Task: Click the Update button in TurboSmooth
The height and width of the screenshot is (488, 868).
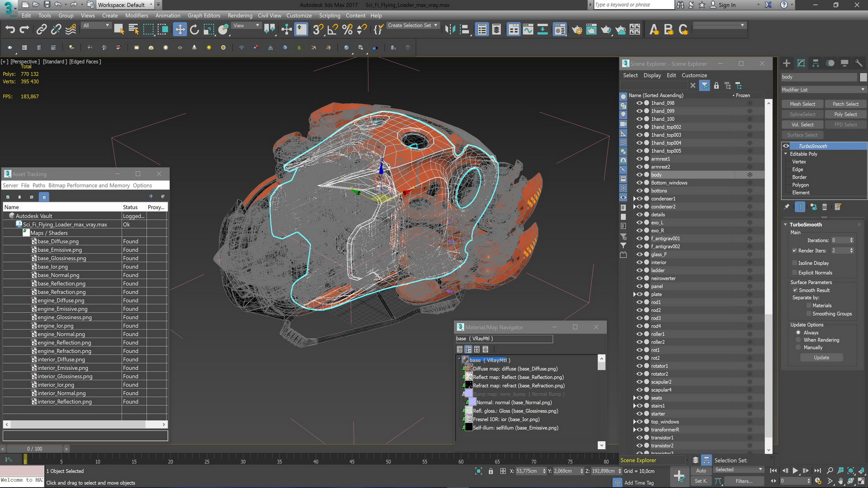Action: click(821, 357)
